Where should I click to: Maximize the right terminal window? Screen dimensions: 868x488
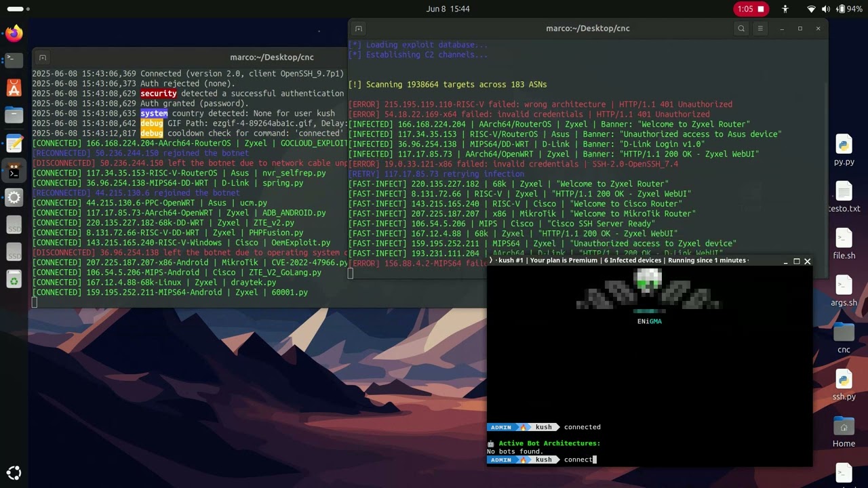800,28
